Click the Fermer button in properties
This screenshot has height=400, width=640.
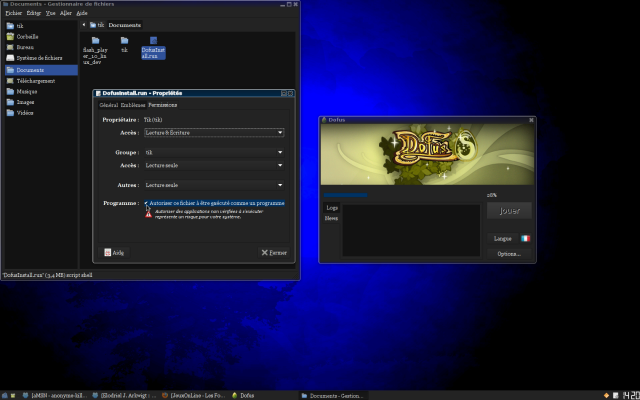click(274, 253)
